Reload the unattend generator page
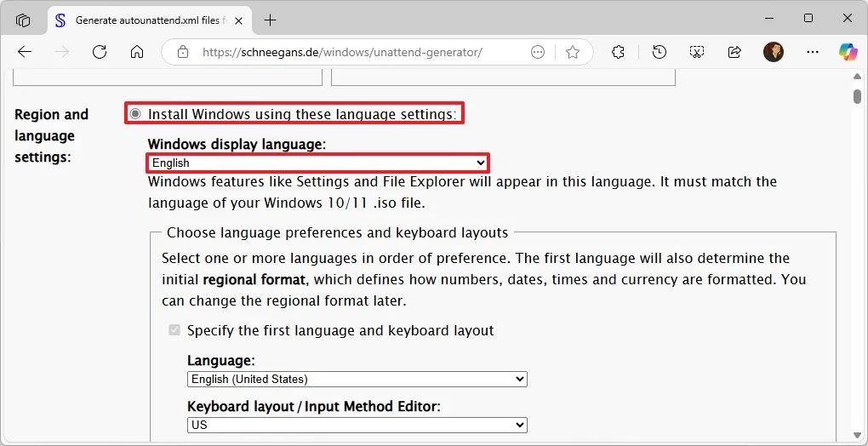The image size is (868, 446). (100, 52)
